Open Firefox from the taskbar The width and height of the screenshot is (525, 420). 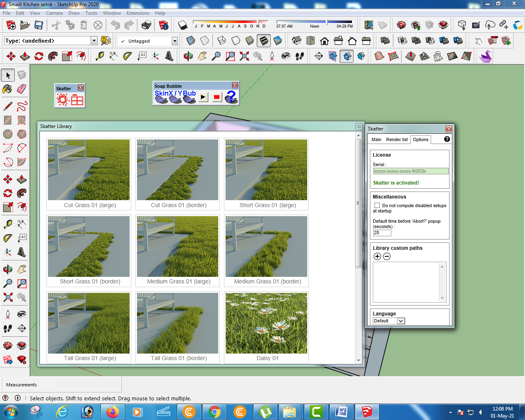tap(112, 411)
